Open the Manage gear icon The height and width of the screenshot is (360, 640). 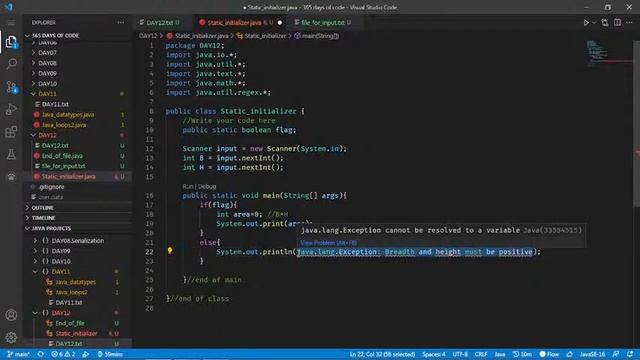[11, 337]
